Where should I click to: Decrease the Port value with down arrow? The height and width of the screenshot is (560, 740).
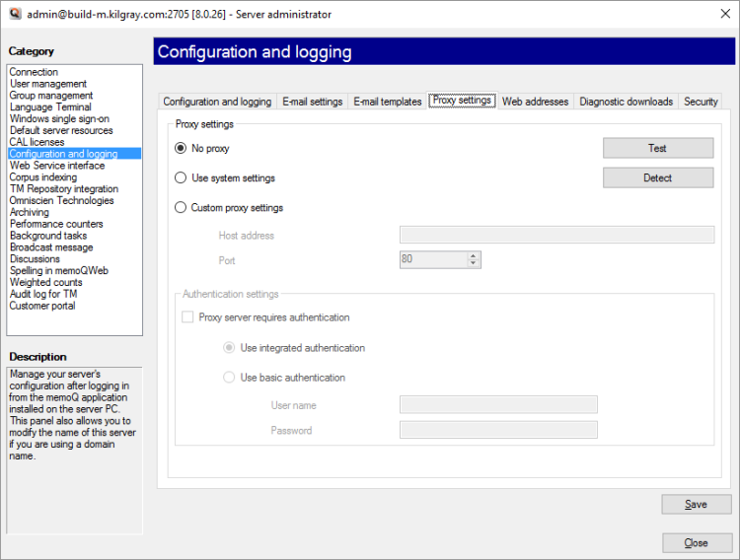tap(474, 264)
